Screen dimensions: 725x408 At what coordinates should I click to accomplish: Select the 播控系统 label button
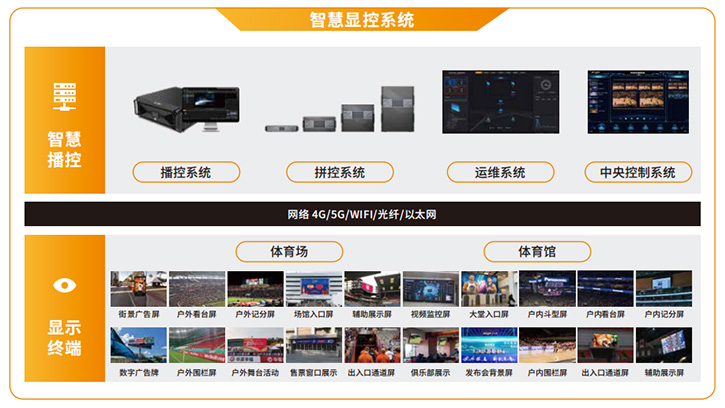coord(186,172)
